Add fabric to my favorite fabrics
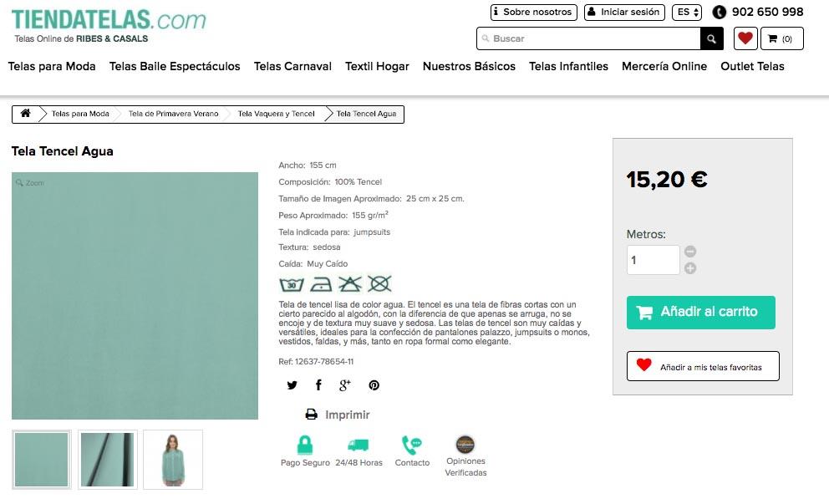Viewport: 829px width, 504px height. pyautogui.click(x=703, y=366)
